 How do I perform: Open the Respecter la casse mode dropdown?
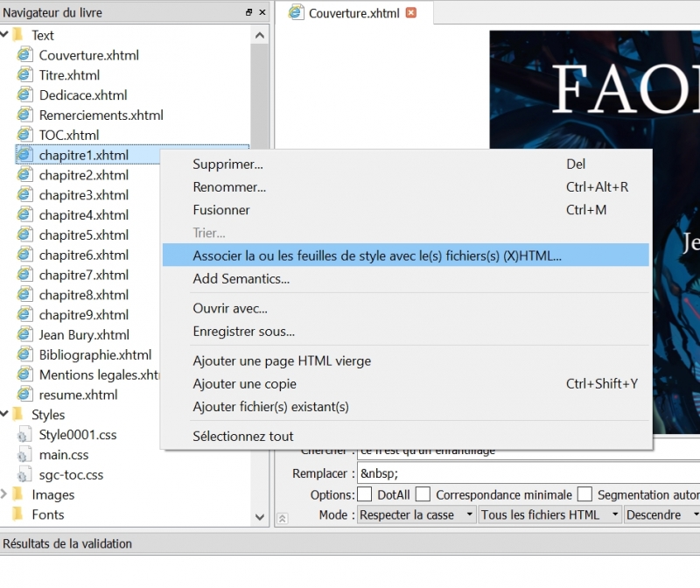416,514
